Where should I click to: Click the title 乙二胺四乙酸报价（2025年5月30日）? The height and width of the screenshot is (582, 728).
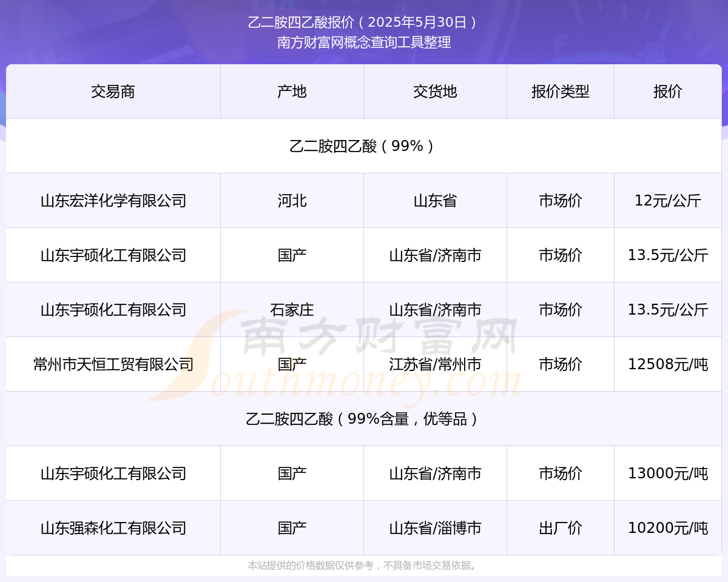[x=364, y=23]
